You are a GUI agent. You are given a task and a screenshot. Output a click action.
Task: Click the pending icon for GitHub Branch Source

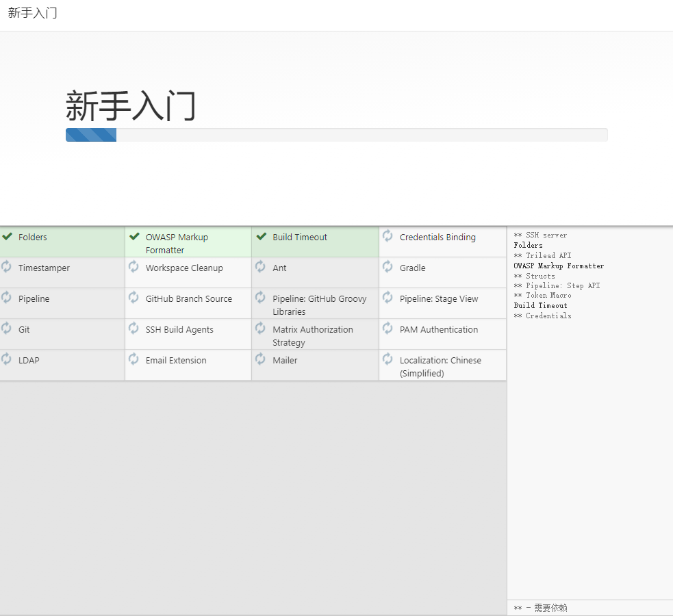coord(134,297)
